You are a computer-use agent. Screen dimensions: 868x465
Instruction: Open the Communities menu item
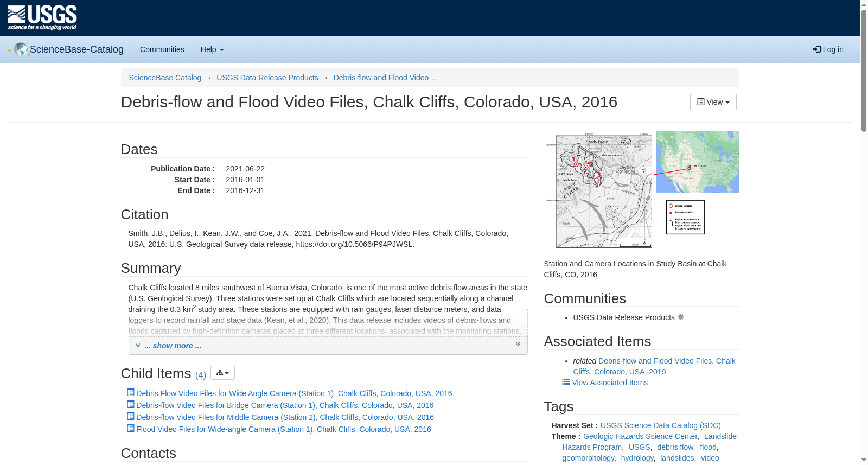[162, 49]
